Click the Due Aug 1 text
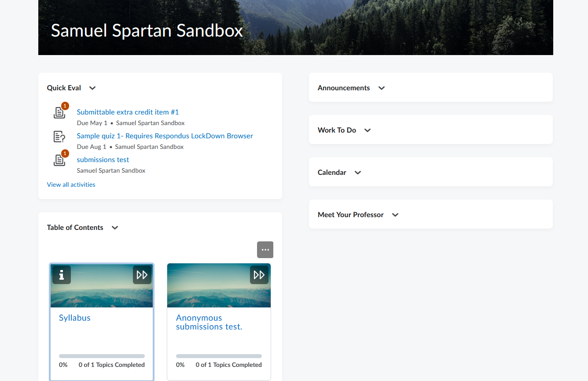588x381 pixels. coord(92,147)
